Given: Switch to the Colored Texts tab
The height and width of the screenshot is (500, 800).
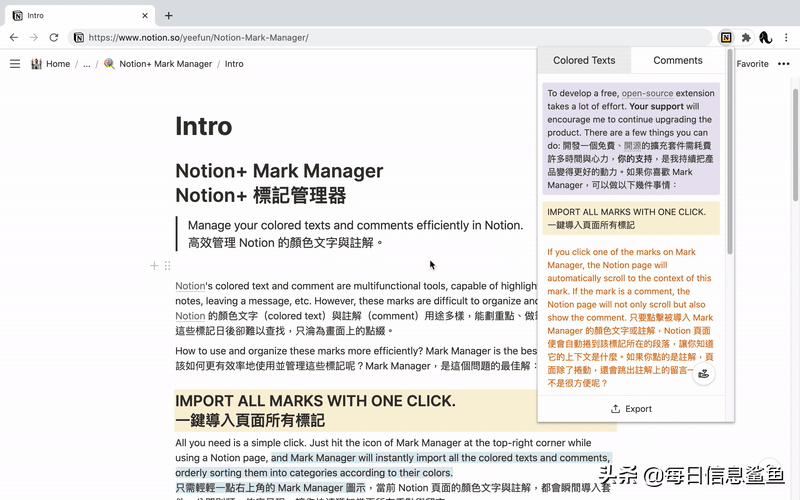Looking at the screenshot, I should pos(584,60).
